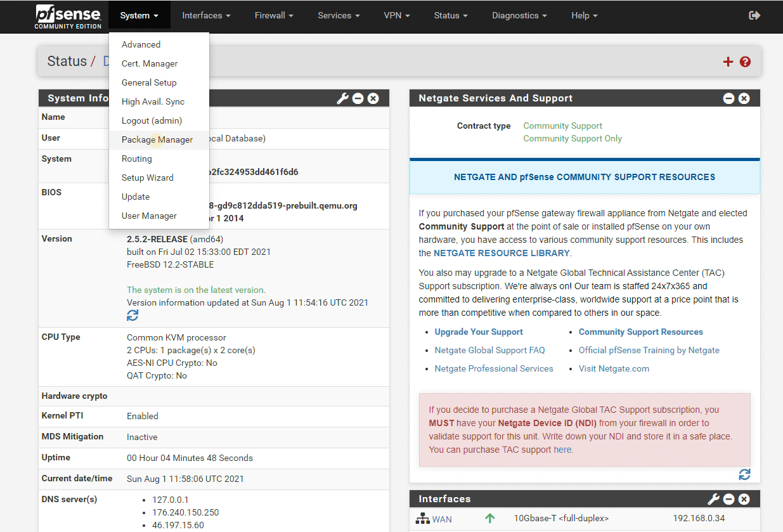Open Official pfSense Training by Netgate

coord(649,350)
